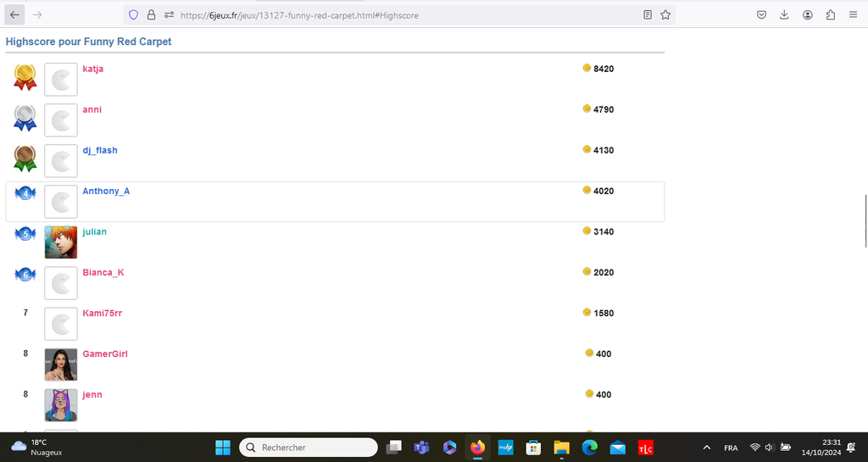Bookmark this page with the star icon

tap(665, 14)
